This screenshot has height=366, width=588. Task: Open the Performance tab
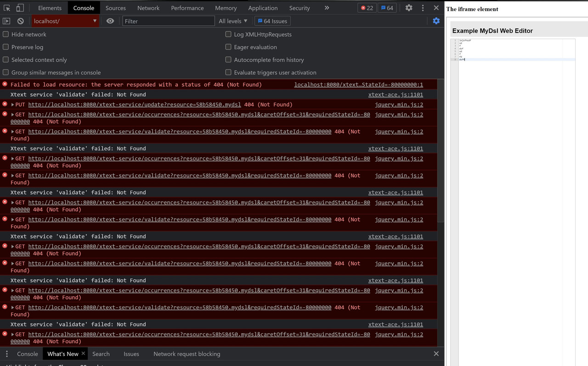[187, 8]
